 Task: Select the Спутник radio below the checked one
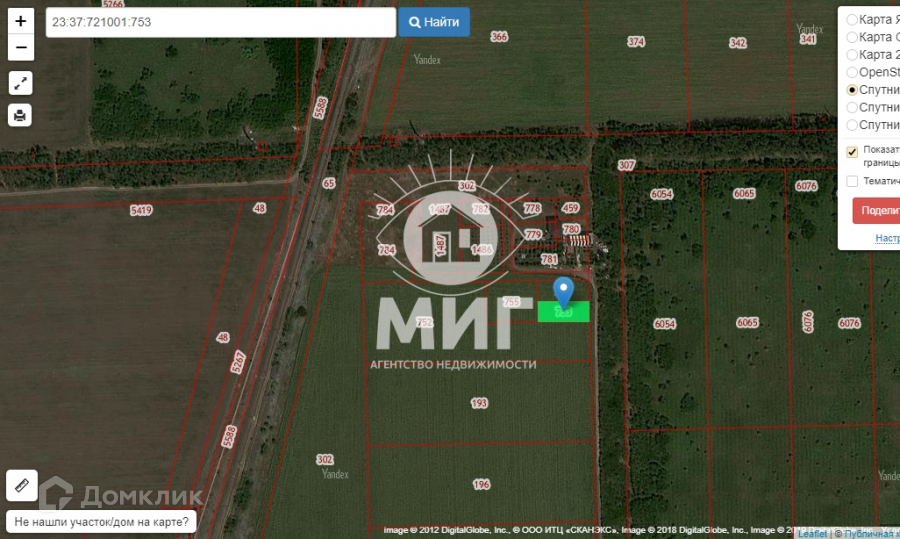point(852,107)
